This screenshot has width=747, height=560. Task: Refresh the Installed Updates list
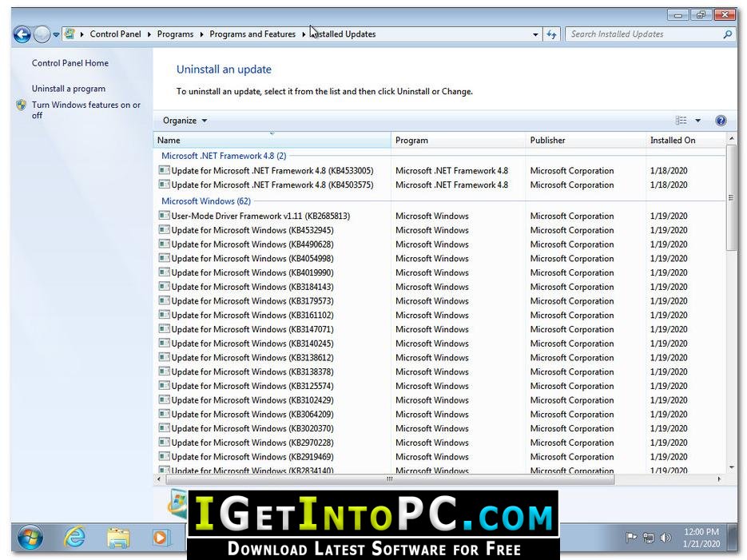click(x=552, y=34)
